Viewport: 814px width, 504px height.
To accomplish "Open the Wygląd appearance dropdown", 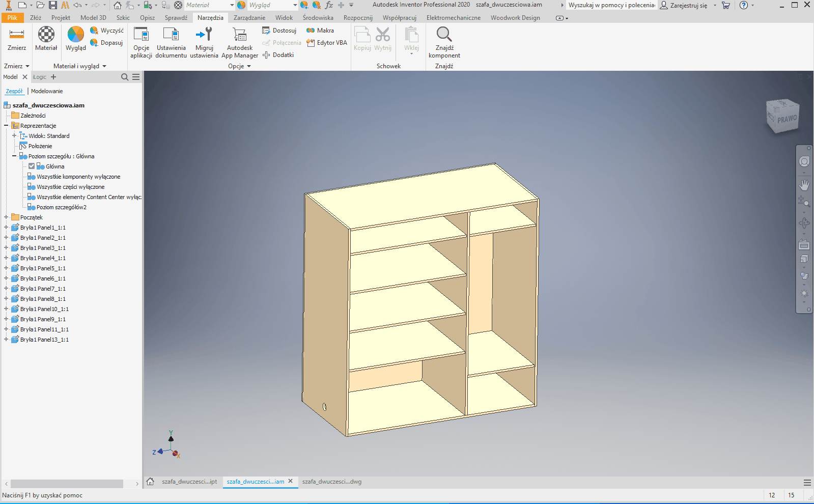I will (x=295, y=5).
